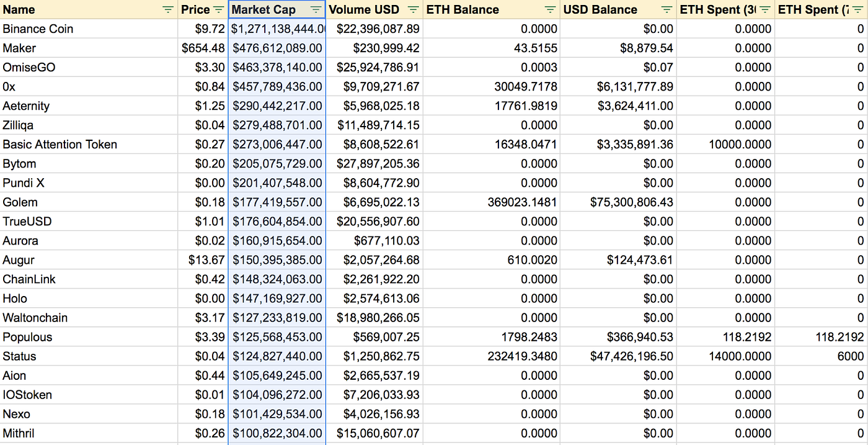Screen dimensions: 868x445
Task: Open the USD Balance column filter icon
Action: click(x=667, y=9)
